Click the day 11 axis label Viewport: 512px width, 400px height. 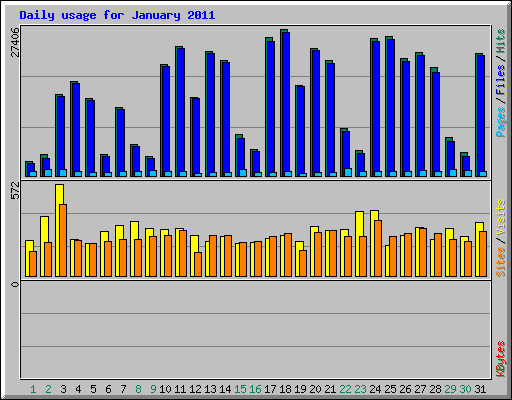tap(180, 389)
